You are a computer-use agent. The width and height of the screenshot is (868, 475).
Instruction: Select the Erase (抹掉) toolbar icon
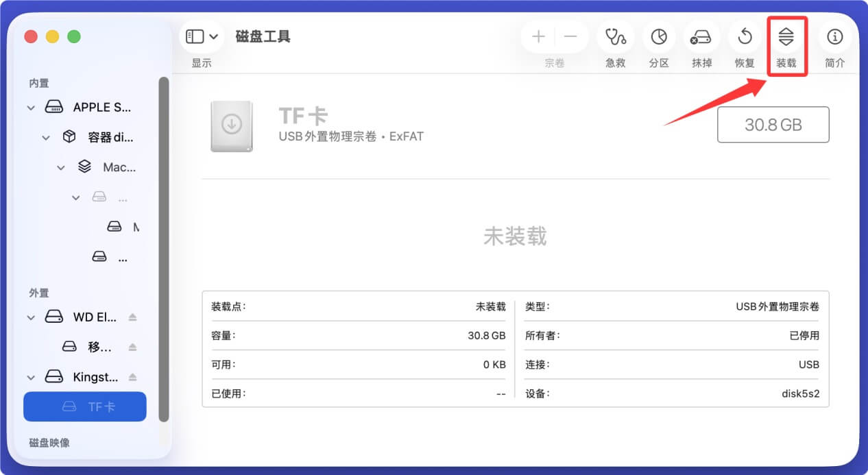coord(701,37)
